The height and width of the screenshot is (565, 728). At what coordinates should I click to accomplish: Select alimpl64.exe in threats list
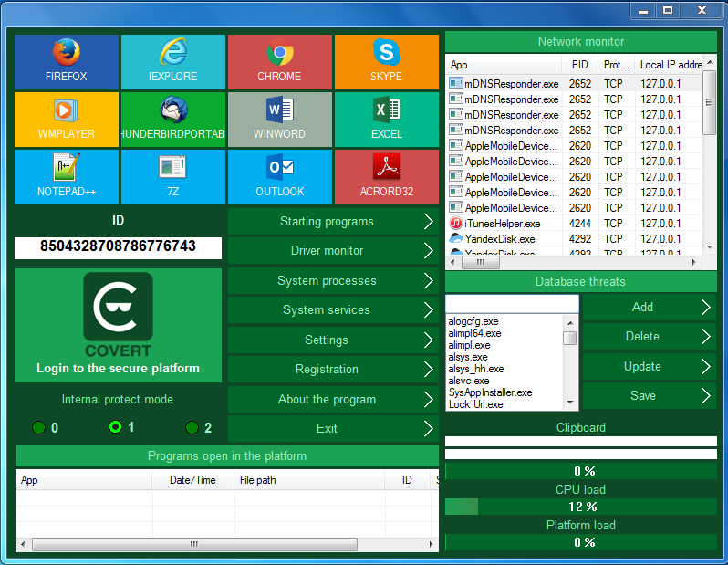475,333
